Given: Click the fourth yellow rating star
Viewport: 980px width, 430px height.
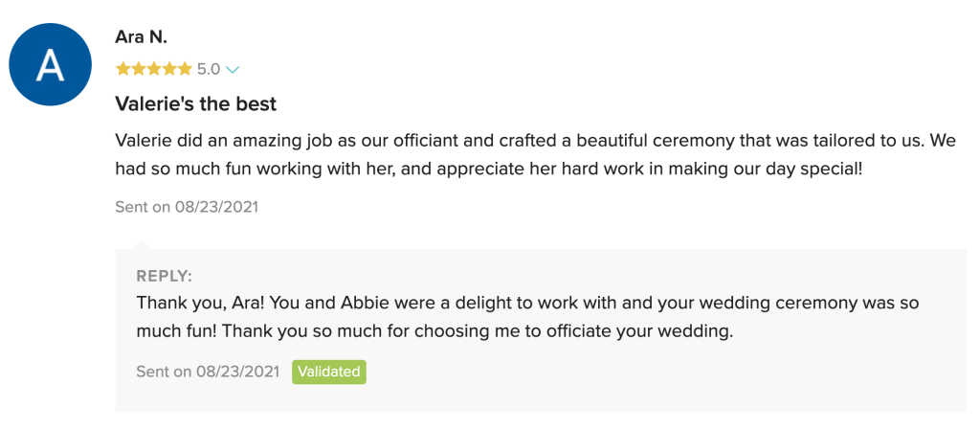Looking at the screenshot, I should pos(169,69).
